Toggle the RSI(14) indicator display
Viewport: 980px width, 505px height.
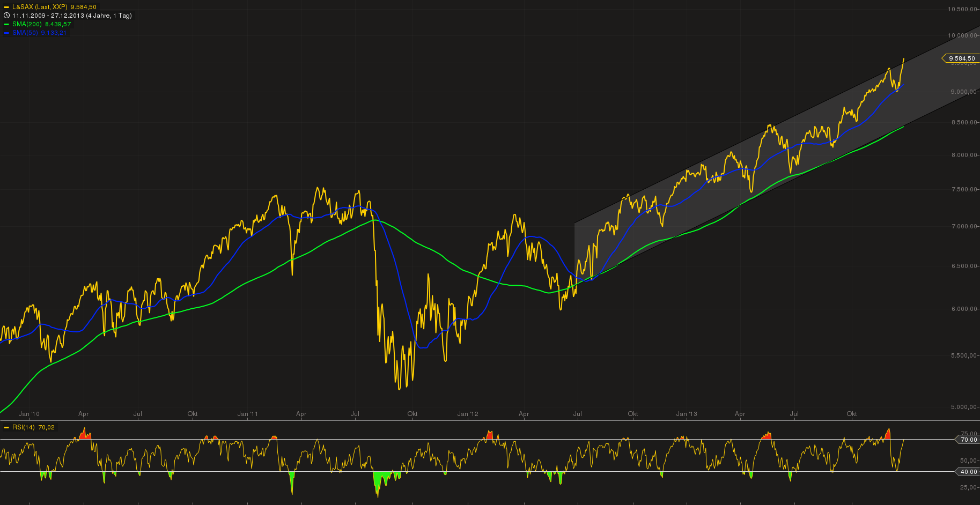(x=25, y=427)
